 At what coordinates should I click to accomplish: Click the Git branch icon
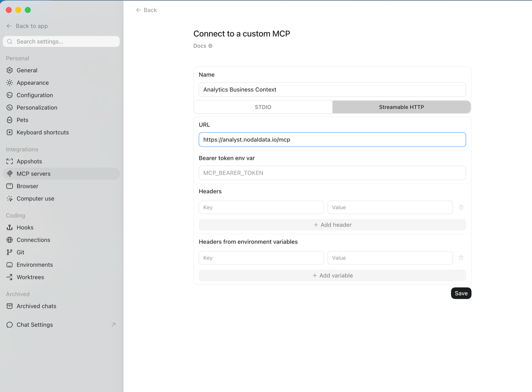(10, 252)
